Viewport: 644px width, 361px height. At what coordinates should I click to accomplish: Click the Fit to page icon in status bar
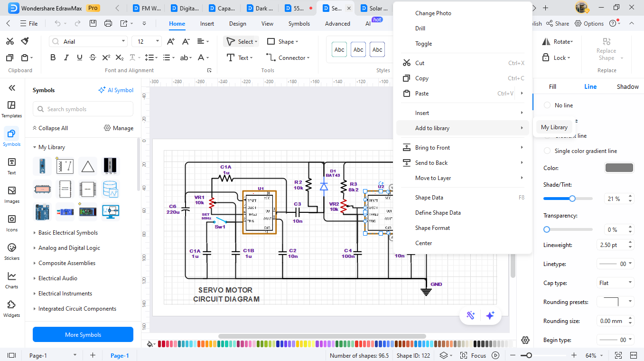618,355
